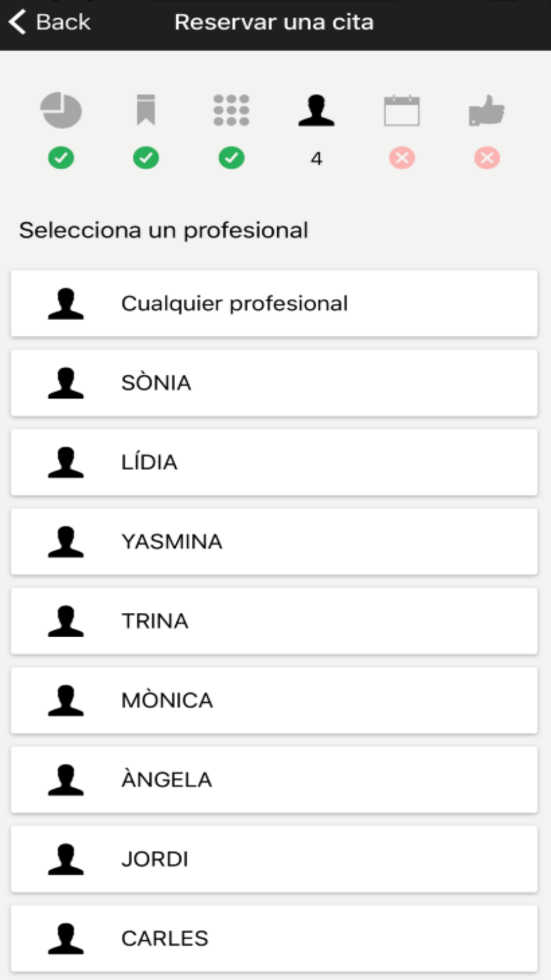Click the person icon beside SÒNIA
This screenshot has width=551, height=980.
66,383
